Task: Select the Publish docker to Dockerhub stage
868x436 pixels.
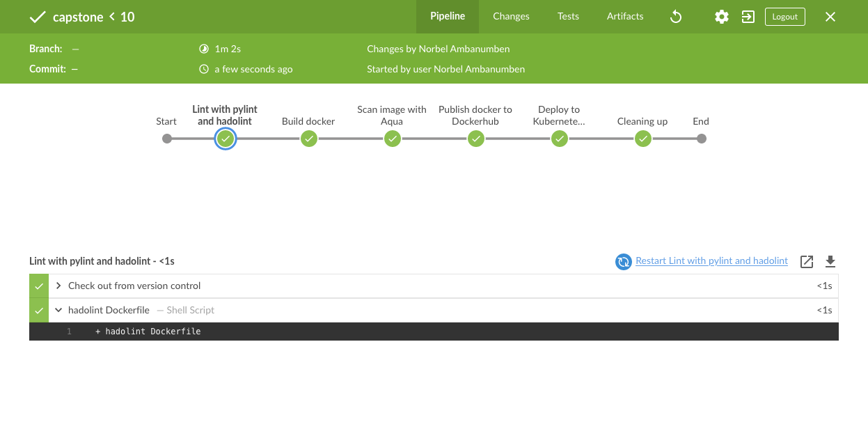Action: click(476, 139)
